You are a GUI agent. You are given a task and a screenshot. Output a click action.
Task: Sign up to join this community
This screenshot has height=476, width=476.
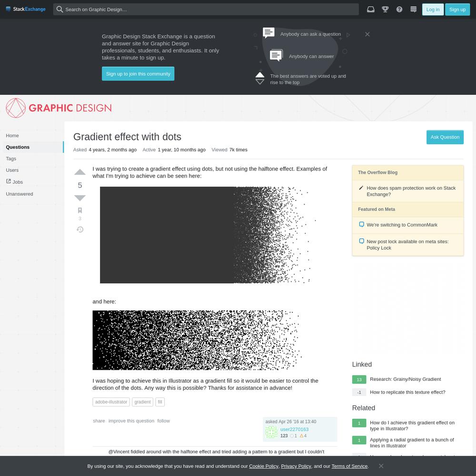point(138,74)
